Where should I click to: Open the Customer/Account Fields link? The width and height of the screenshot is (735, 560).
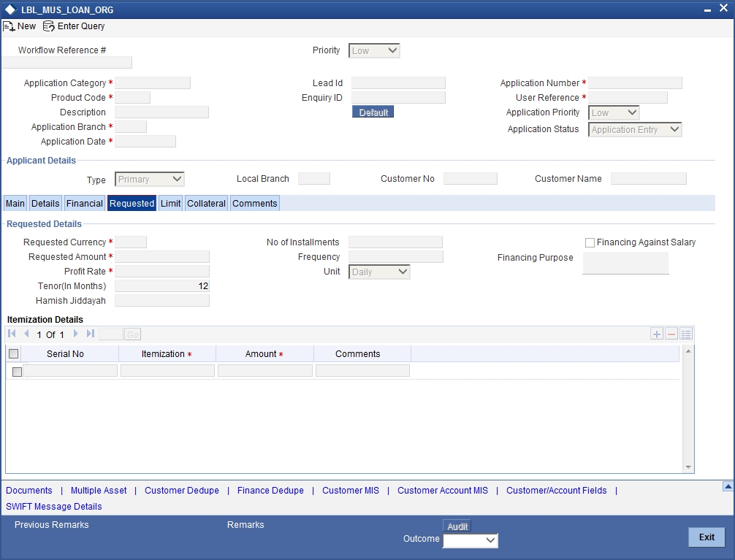pyautogui.click(x=557, y=490)
